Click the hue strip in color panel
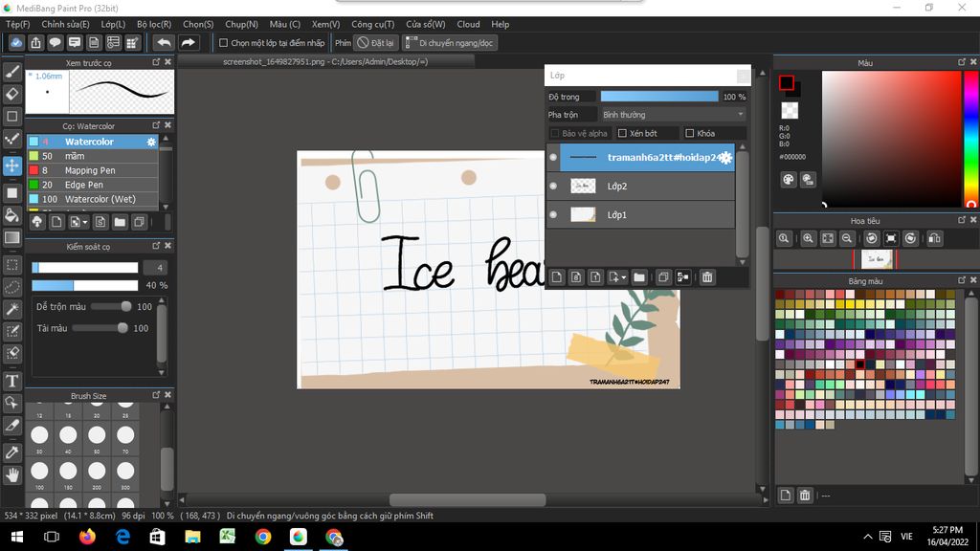The height and width of the screenshot is (551, 980). 971,139
